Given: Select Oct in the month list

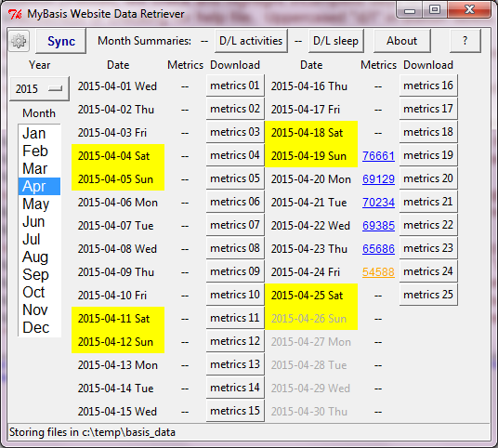Looking at the screenshot, I should (39, 292).
